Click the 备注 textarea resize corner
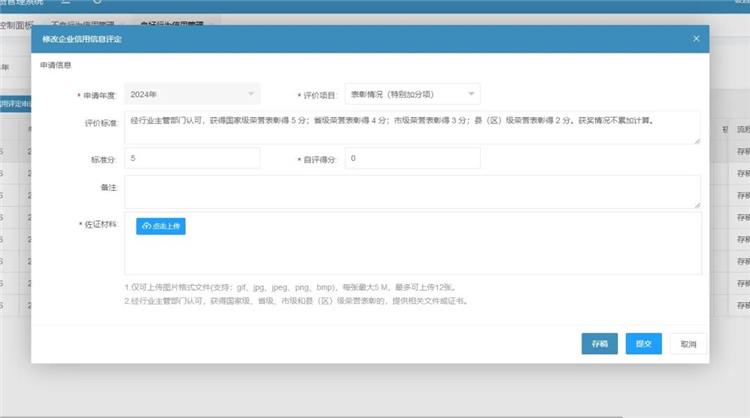This screenshot has width=750, height=418. coord(697,205)
